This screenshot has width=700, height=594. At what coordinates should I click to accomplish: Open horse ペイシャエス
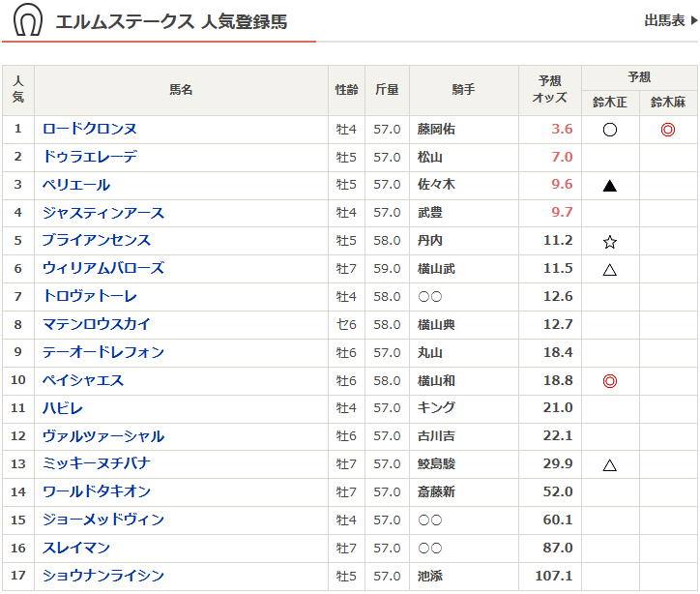[x=82, y=380]
